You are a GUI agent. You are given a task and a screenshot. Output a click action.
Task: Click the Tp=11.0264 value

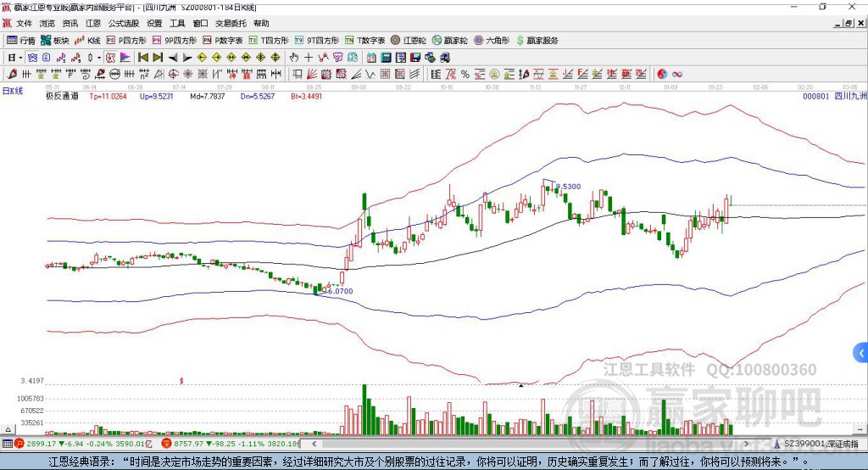tap(108, 96)
